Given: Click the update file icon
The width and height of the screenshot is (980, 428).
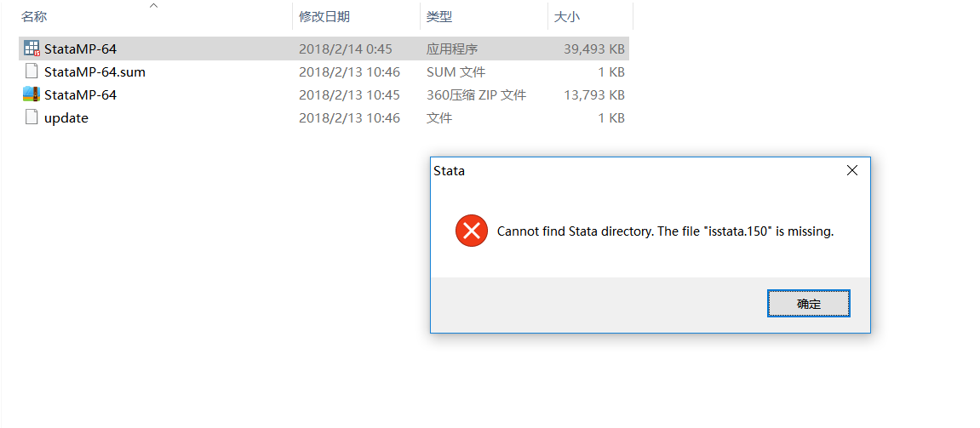Looking at the screenshot, I should (x=32, y=117).
